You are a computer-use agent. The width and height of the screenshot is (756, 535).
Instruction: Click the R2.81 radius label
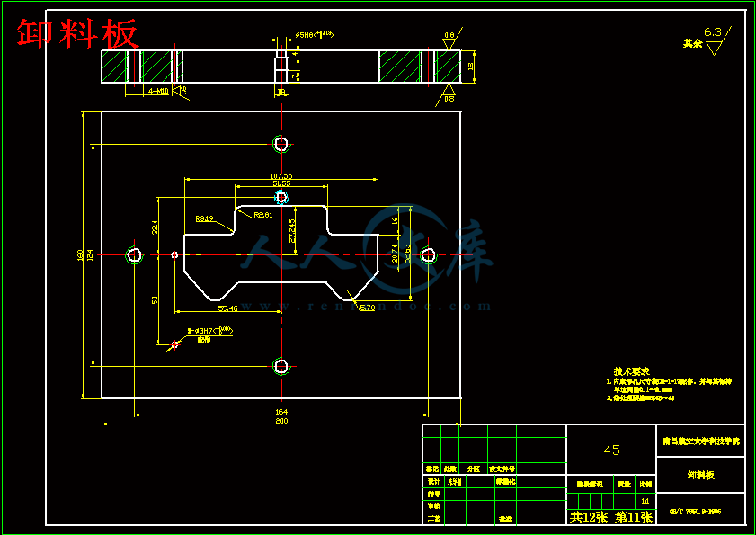point(262,215)
